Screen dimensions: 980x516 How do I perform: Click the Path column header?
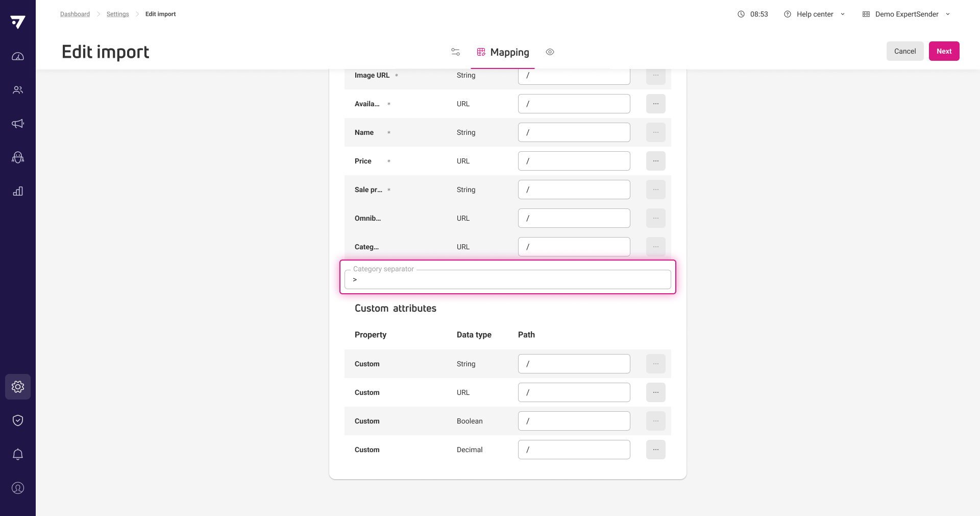pos(526,335)
